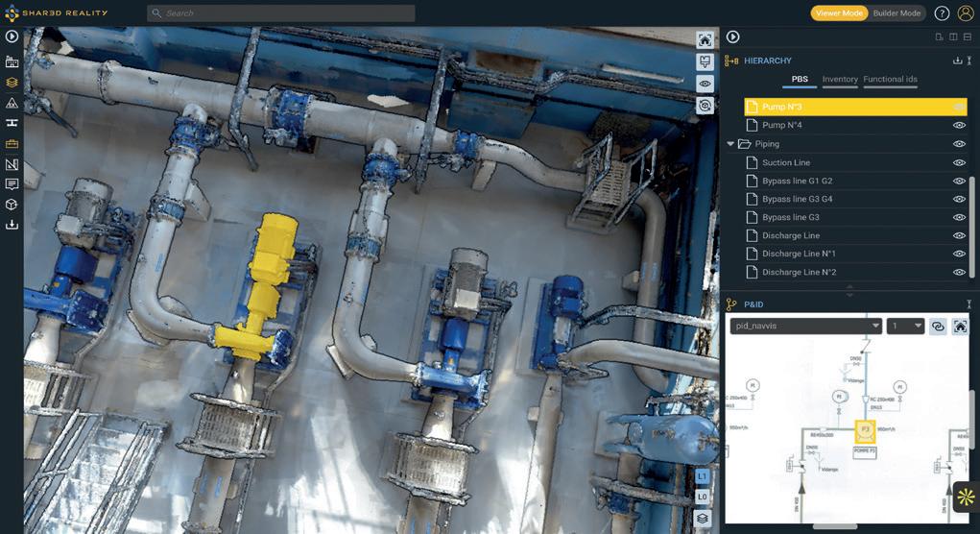The image size is (980, 534).
Task: Hide the Discharge Line item
Action: (959, 235)
